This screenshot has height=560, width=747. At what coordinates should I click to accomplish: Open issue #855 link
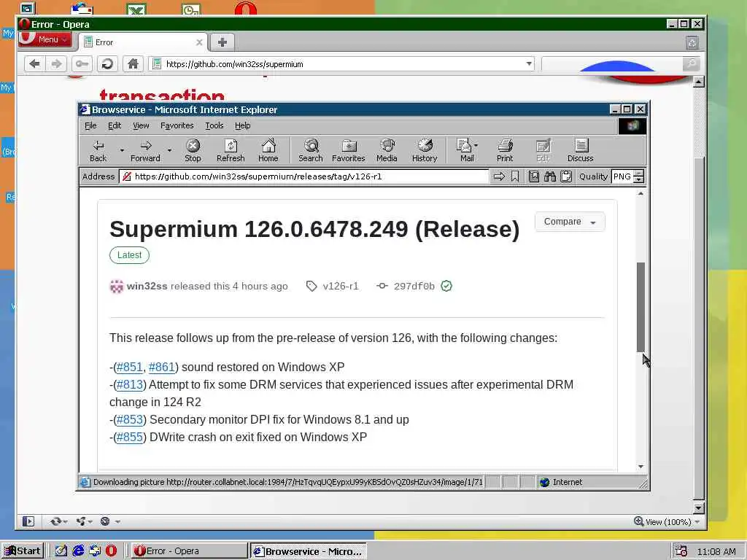pos(130,437)
